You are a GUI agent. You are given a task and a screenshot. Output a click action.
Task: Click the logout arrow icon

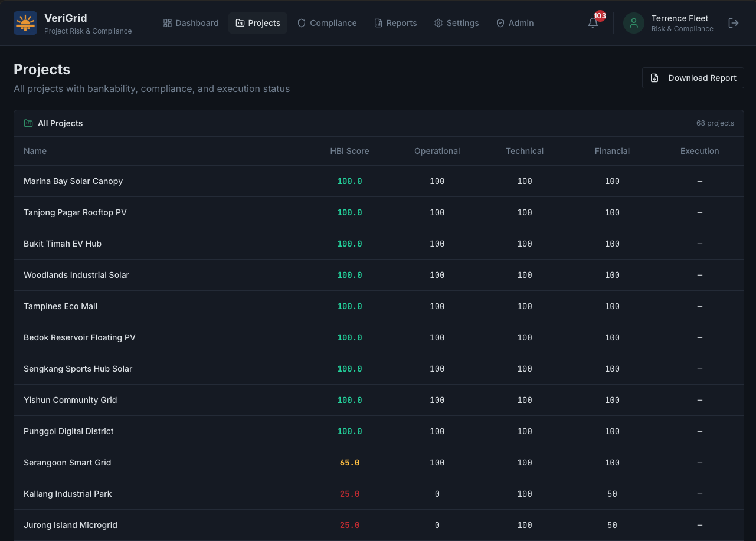coord(734,23)
